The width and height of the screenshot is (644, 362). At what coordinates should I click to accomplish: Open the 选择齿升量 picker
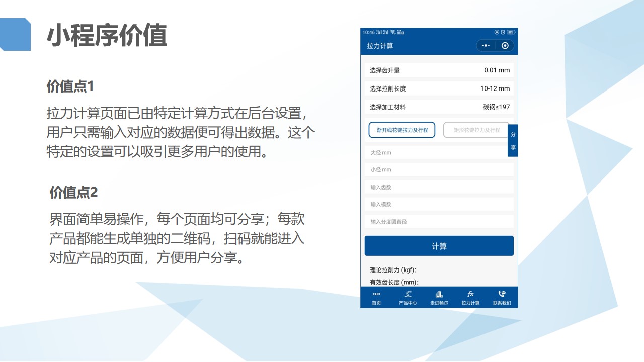439,70
